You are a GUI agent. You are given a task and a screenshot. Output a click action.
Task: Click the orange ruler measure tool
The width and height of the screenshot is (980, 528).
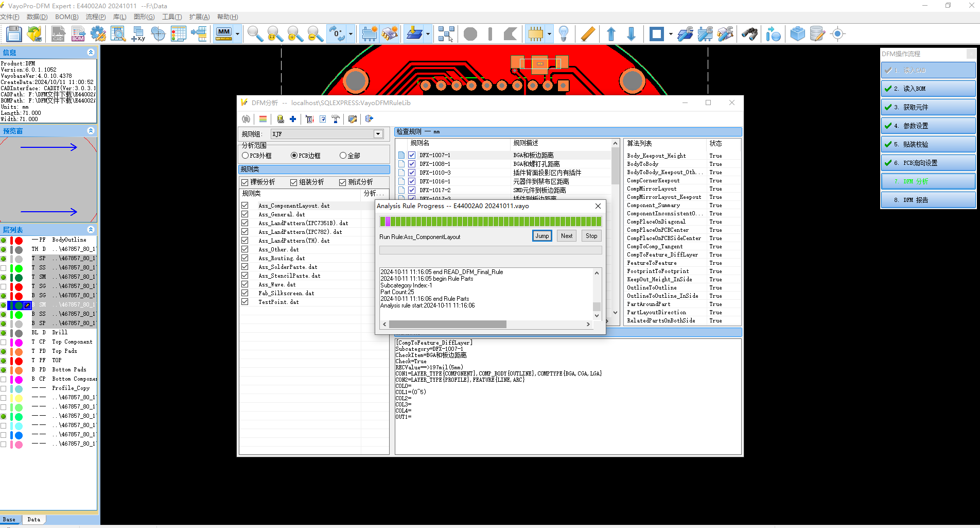588,34
